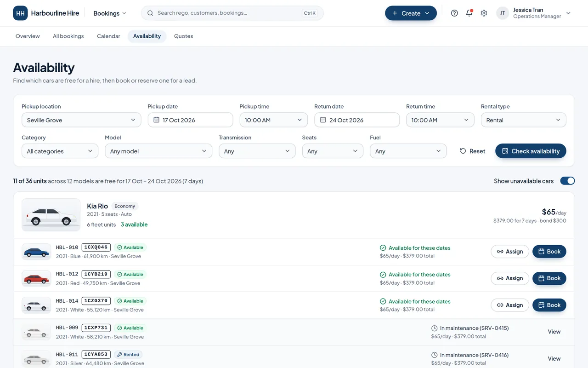Open the help question mark icon
This screenshot has height=368, width=588.
(x=454, y=13)
